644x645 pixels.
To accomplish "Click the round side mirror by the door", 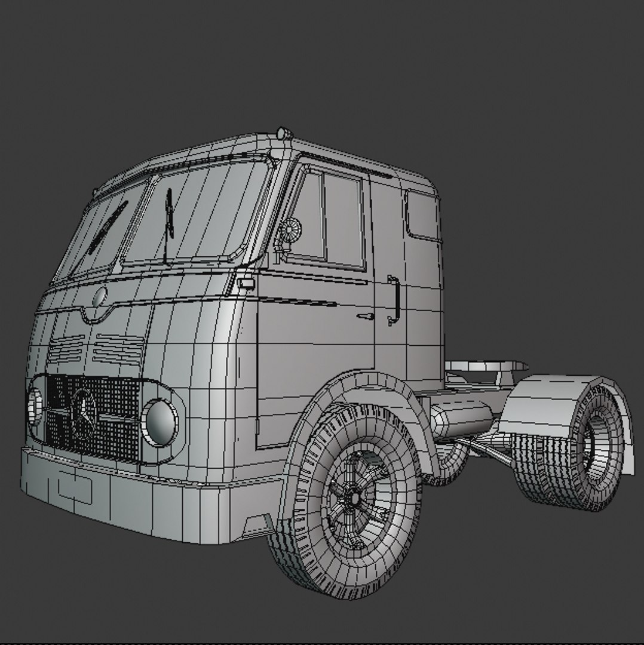I will 290,229.
